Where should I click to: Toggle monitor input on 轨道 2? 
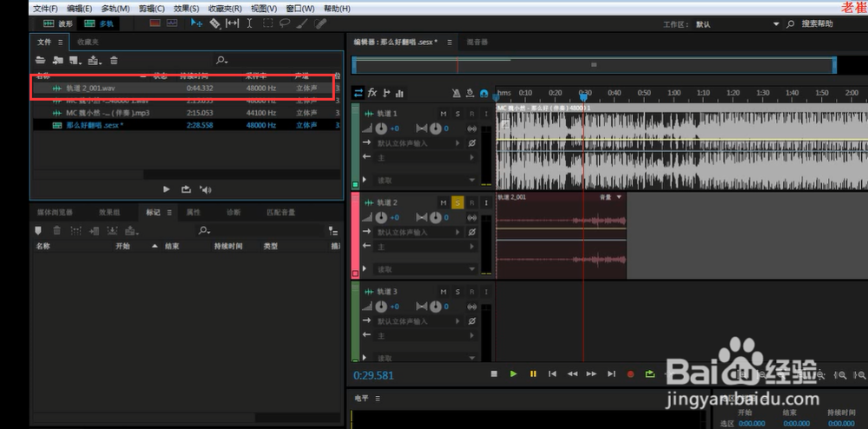click(x=486, y=202)
